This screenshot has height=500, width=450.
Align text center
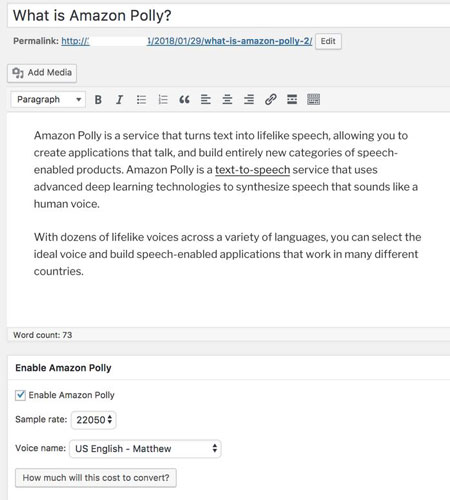(227, 100)
